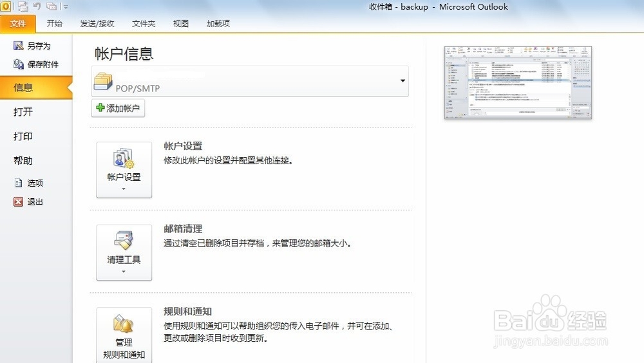The width and height of the screenshot is (644, 363).
Task: Click the inbox preview thumbnail
Action: pyautogui.click(x=518, y=82)
